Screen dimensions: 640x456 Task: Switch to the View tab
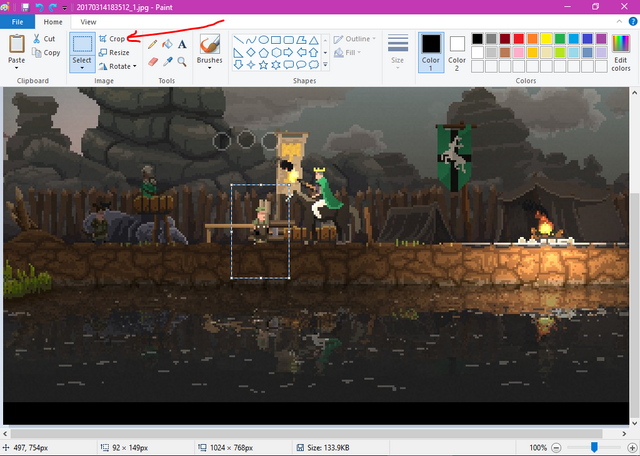click(x=88, y=22)
